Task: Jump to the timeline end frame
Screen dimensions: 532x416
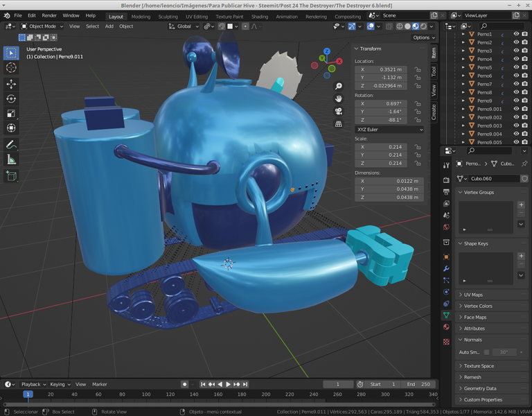Action: click(245, 384)
